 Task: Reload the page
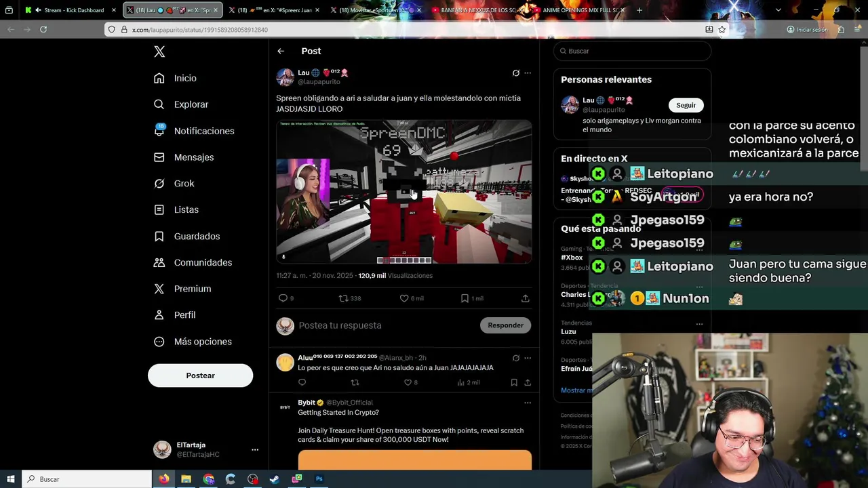pos(43,29)
